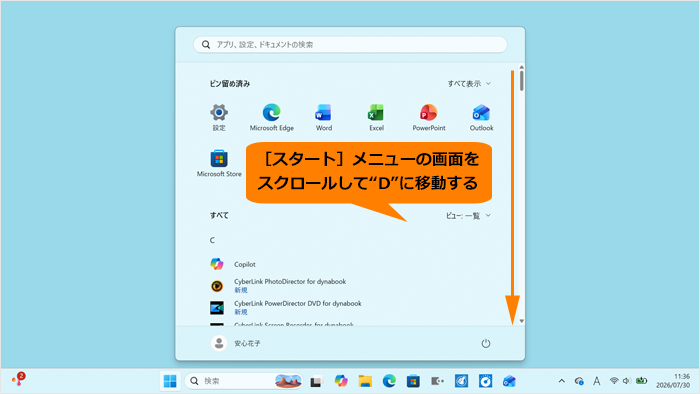Click the IME input mode A indicator

[596, 381]
